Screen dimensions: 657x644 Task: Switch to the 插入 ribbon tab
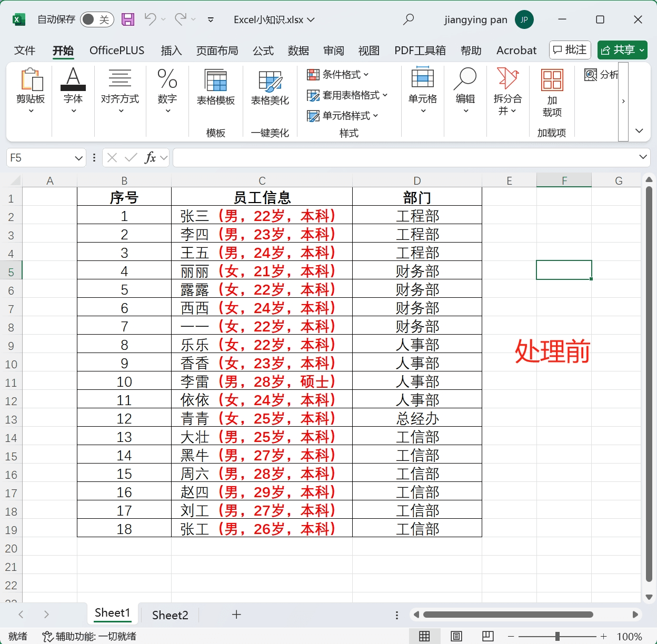171,51
